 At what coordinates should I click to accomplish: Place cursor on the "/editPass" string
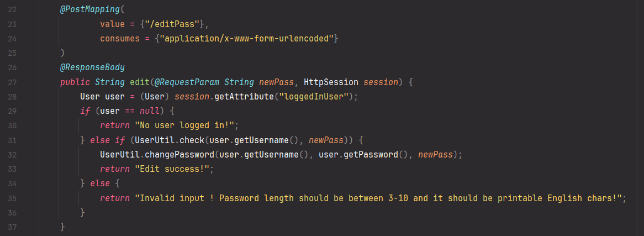pyautogui.click(x=183, y=25)
